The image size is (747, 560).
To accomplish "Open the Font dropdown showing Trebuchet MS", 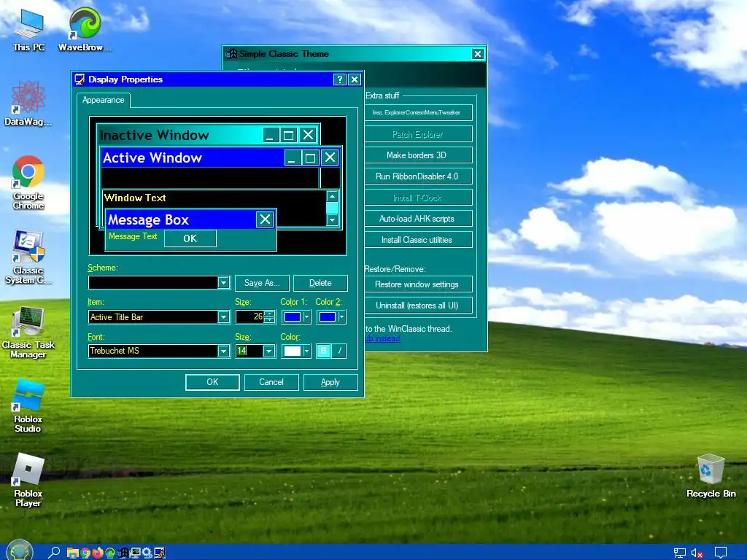I will 223,351.
